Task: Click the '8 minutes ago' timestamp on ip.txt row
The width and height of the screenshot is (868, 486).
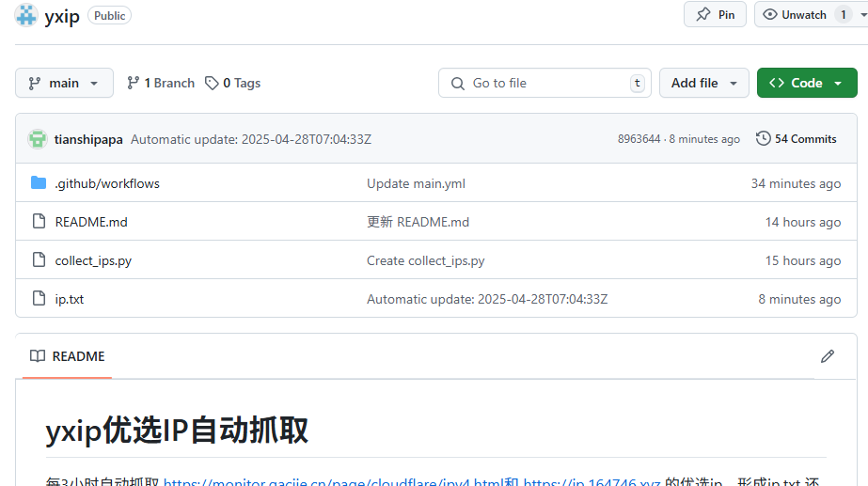Action: coord(799,300)
